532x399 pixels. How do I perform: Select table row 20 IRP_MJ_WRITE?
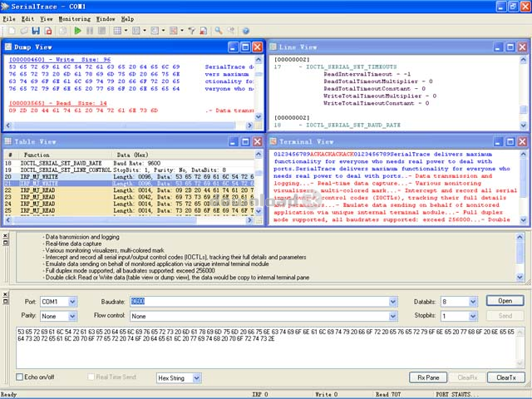129,177
